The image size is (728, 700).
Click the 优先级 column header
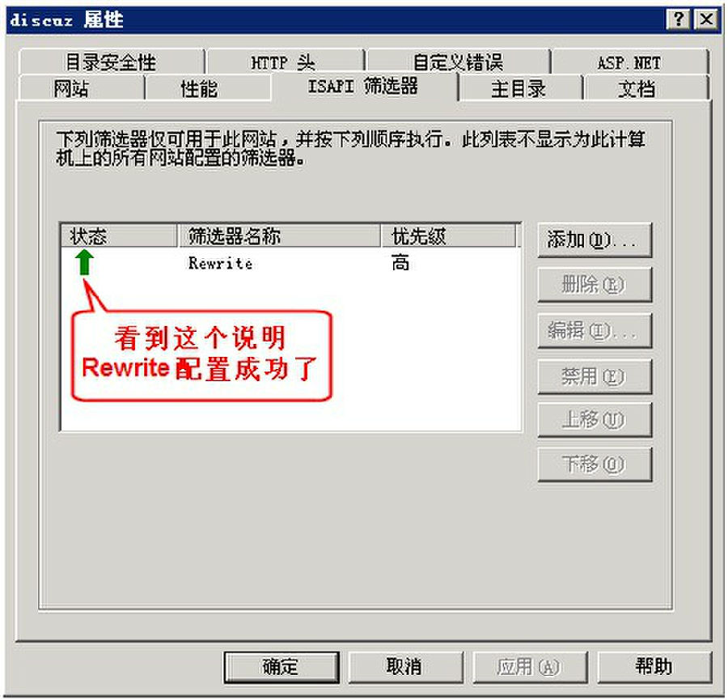point(448,236)
